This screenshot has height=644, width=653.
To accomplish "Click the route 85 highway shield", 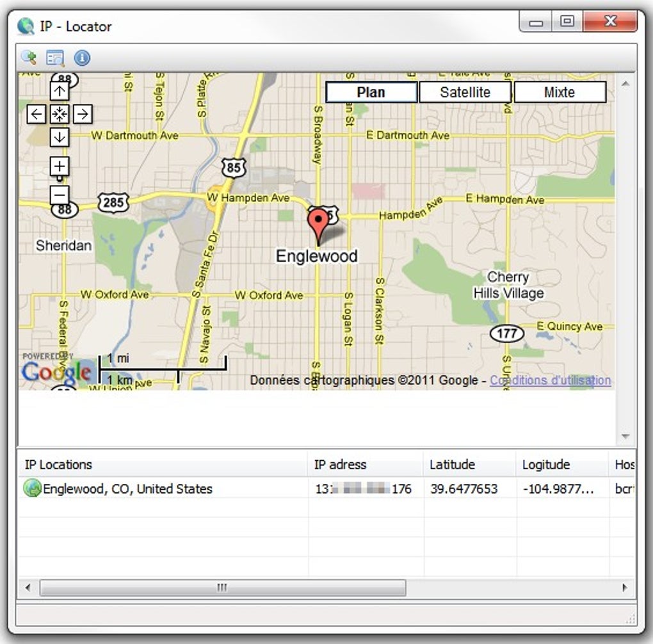I will click(x=234, y=168).
